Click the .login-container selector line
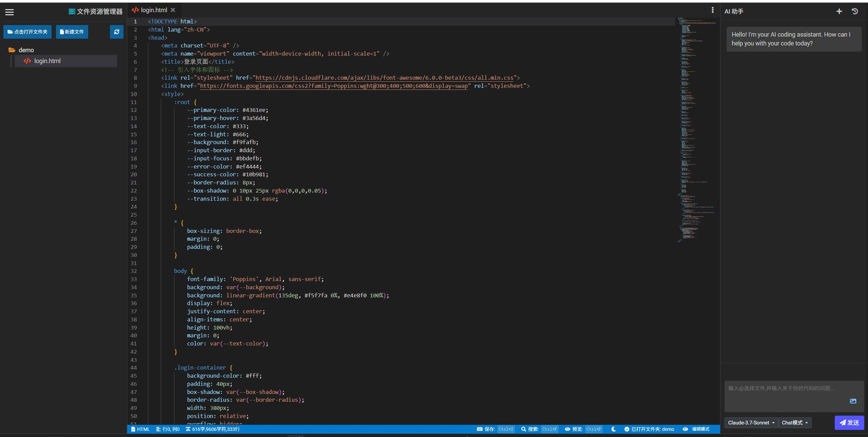868x437 pixels. tap(203, 368)
